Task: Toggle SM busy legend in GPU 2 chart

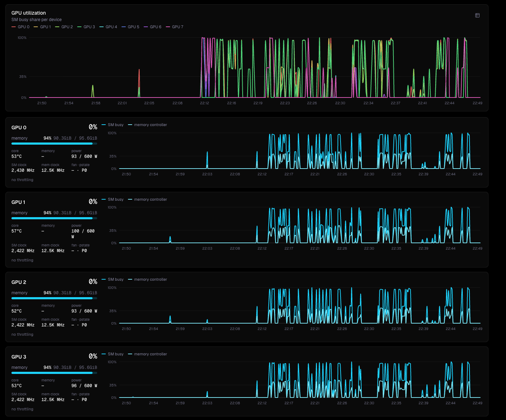Action: point(113,279)
